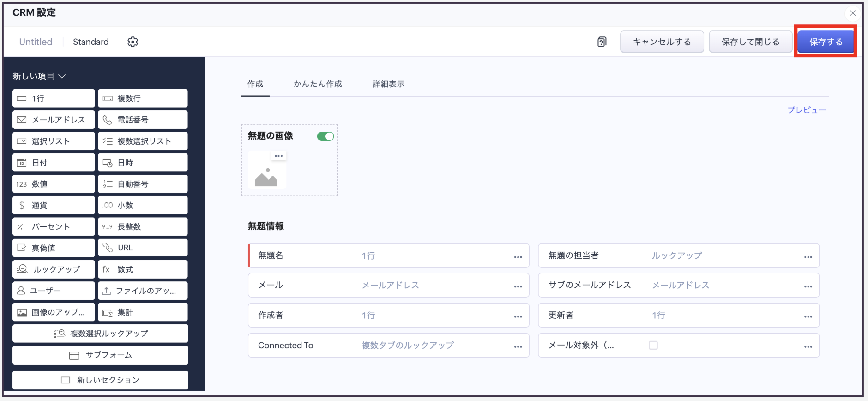
Task: Pick the 電話番号 field type
Action: 143,120
